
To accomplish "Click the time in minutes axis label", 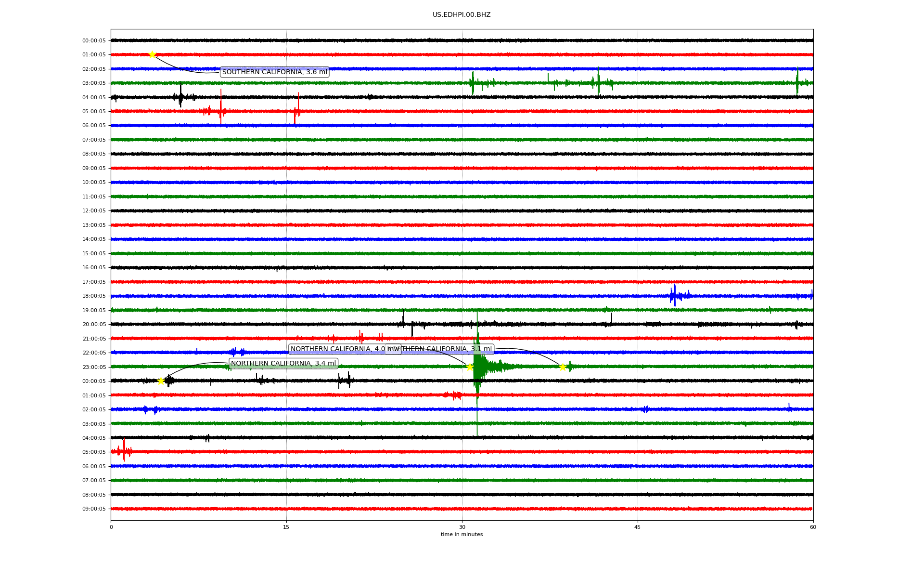I will (461, 535).
